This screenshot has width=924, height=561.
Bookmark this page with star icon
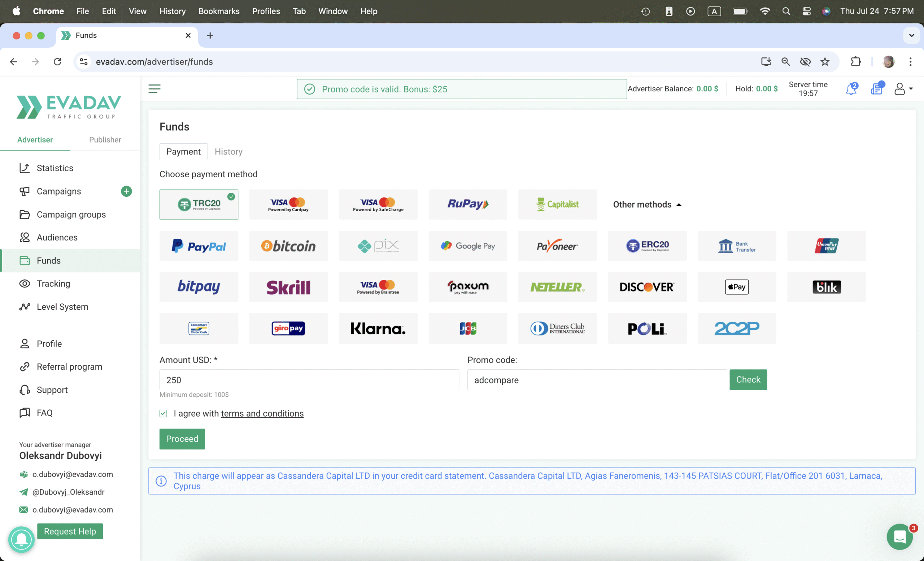825,61
